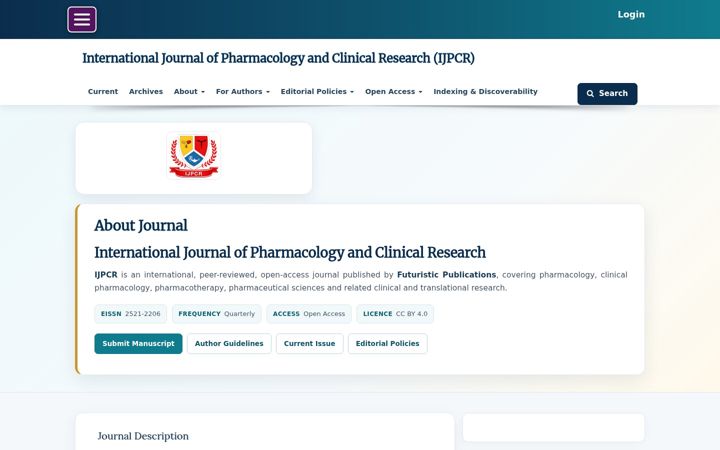
Task: Expand the Editorial Policies nav dropdown
Action: 317,91
